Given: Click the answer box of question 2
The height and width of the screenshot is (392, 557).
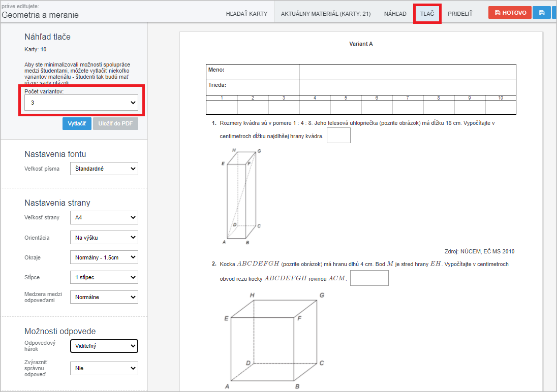Looking at the screenshot, I should (369, 278).
